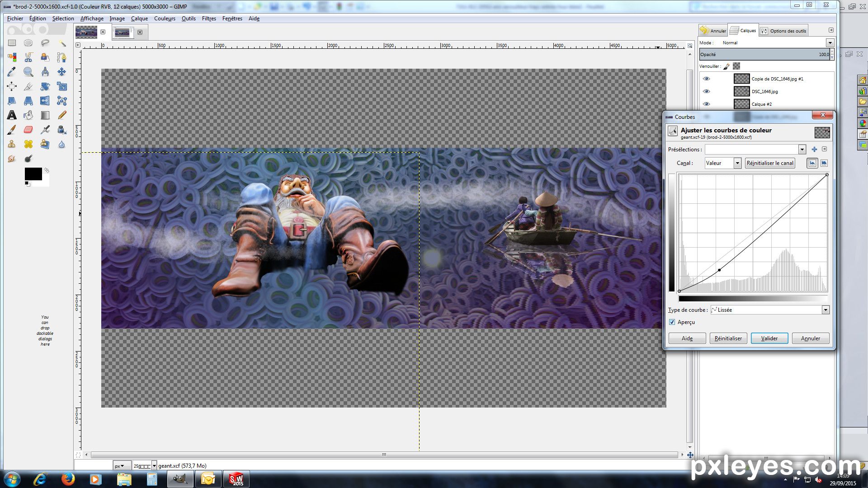This screenshot has height=488, width=868.
Task: Switch to logarithmic histogram in Courbes
Action: click(x=824, y=163)
